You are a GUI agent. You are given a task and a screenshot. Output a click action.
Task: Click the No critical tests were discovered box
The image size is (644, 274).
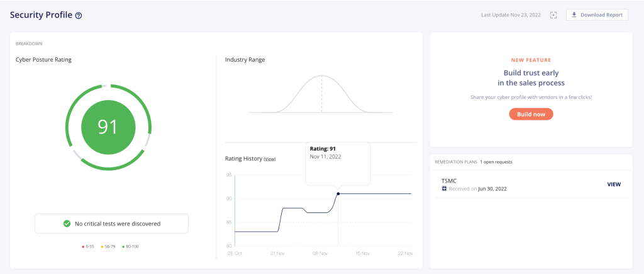111,223
